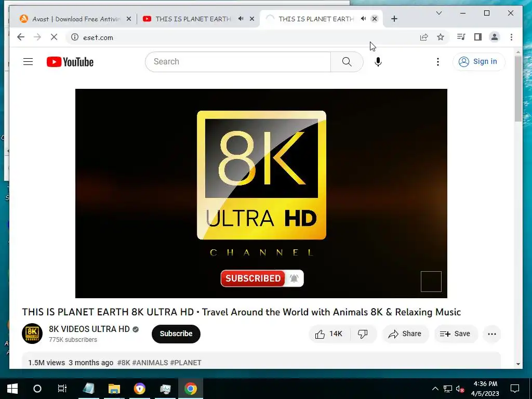This screenshot has height=399, width=532.
Task: Open network icon in system tray
Action: (x=448, y=389)
